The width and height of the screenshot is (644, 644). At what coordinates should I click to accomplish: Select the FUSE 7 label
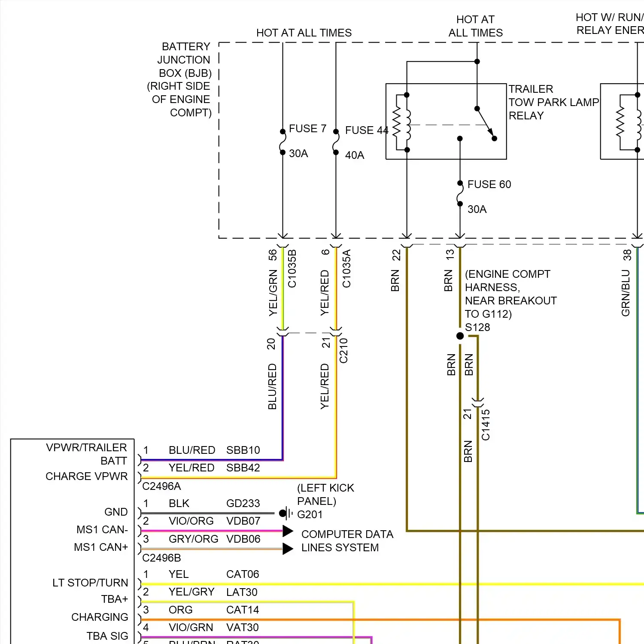coord(307,128)
